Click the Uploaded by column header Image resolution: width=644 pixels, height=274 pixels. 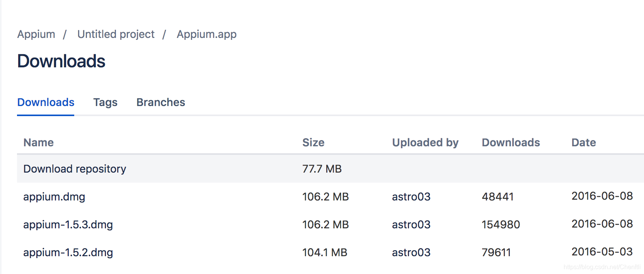425,143
